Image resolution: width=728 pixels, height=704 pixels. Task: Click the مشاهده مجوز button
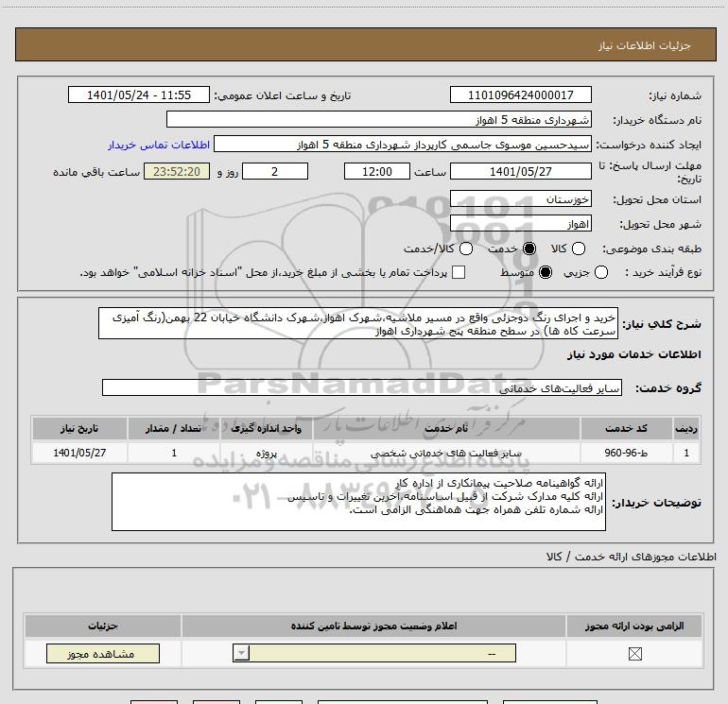coord(103,653)
